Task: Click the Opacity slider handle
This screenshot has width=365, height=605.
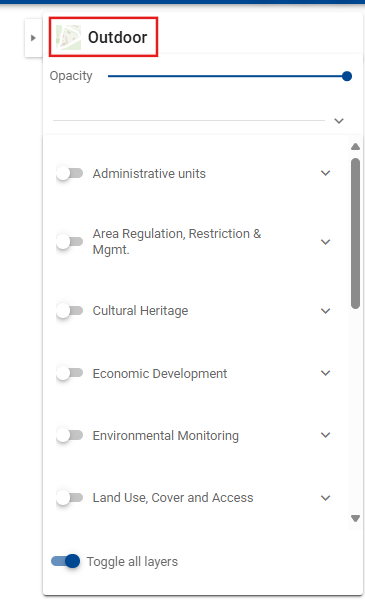Action: pyautogui.click(x=347, y=76)
